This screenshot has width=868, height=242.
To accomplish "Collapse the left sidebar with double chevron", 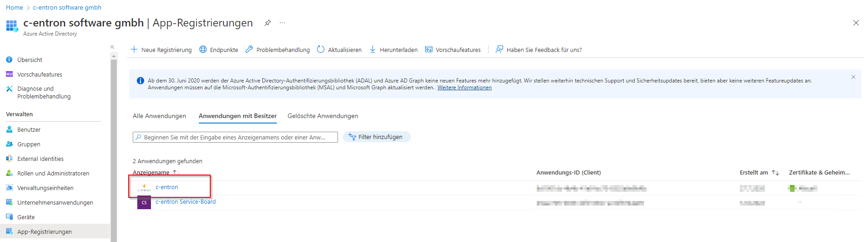I will click(112, 47).
